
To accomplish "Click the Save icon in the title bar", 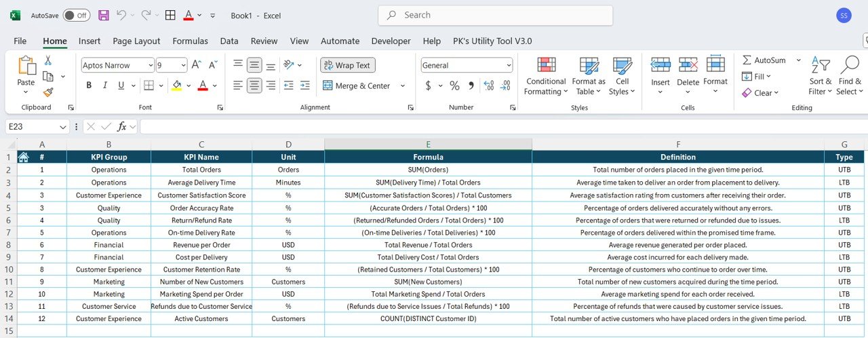I will tap(104, 15).
